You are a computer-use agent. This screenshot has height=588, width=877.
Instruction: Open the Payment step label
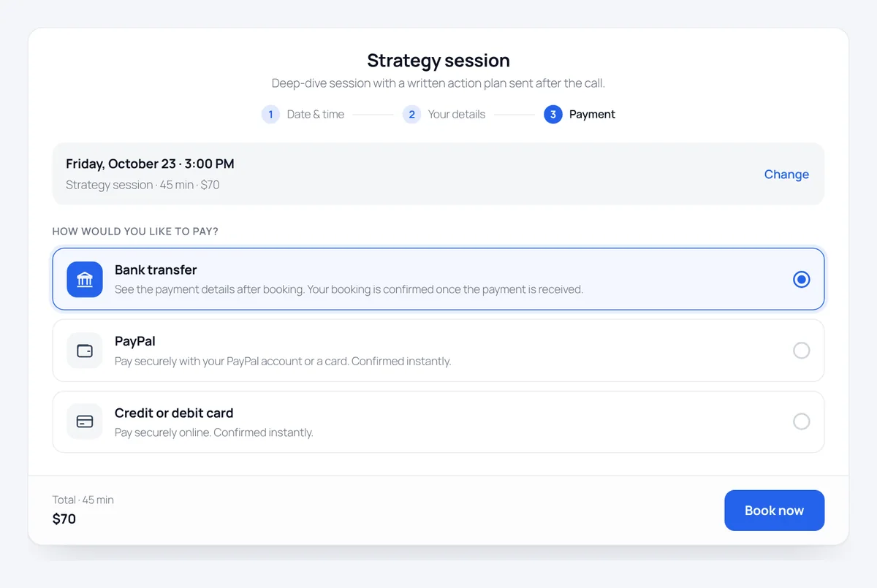coord(592,115)
